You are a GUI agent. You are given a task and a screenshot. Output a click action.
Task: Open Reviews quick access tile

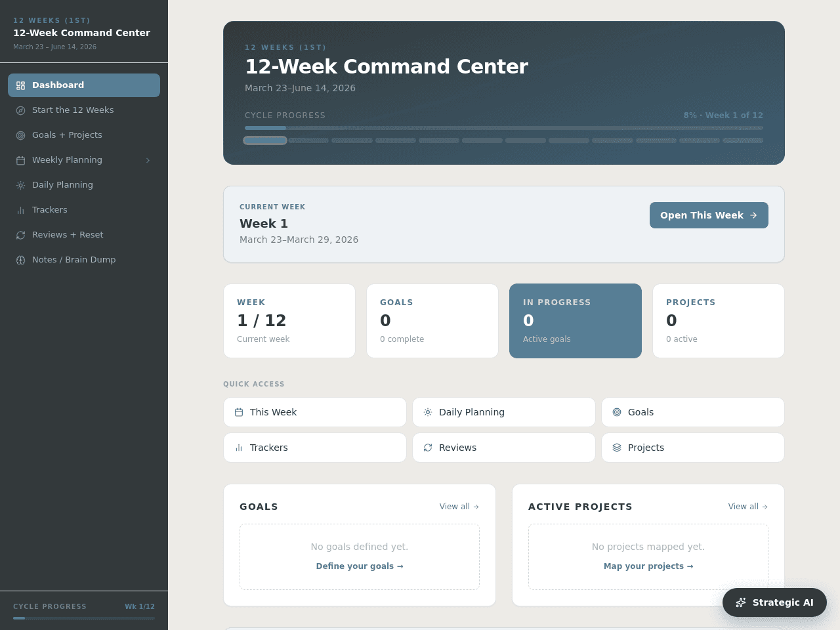tap(504, 448)
